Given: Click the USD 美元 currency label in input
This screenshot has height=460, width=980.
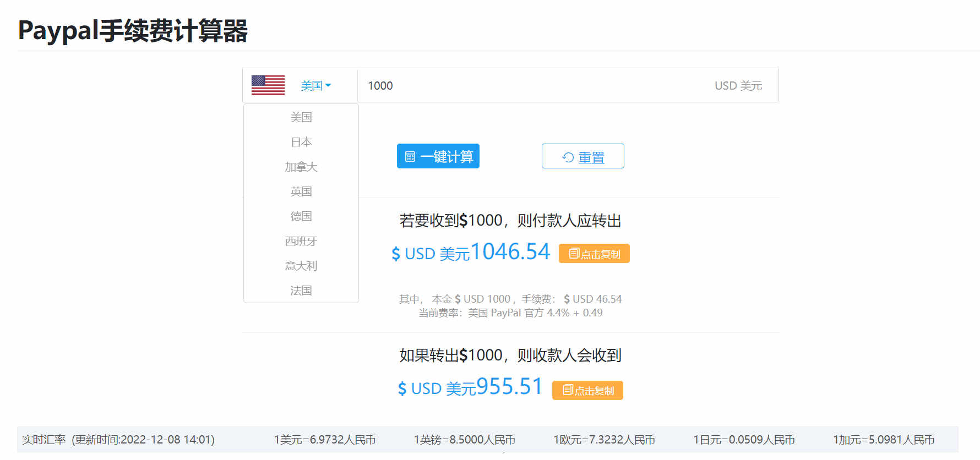Looking at the screenshot, I should pyautogui.click(x=738, y=85).
